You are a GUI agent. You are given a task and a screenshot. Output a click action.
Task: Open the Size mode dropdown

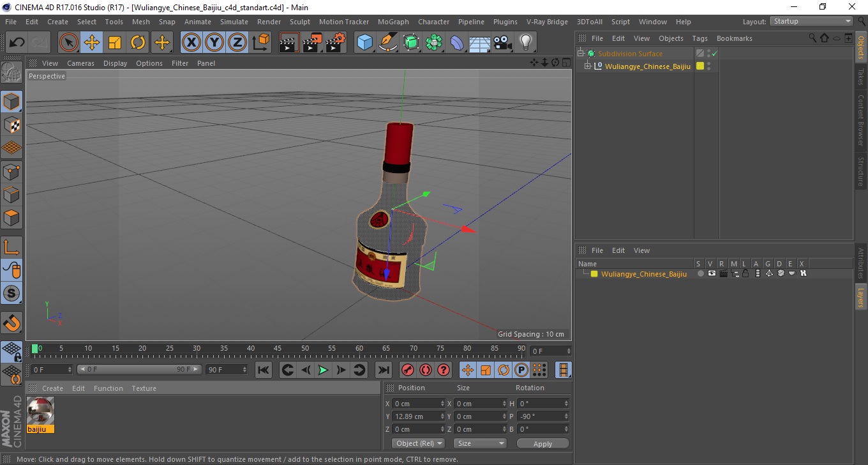480,443
